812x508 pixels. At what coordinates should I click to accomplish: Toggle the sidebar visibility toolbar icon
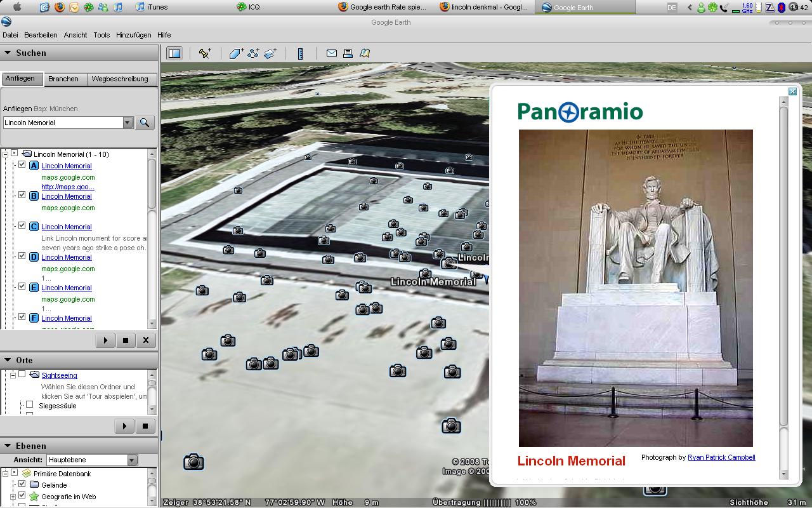pos(174,53)
